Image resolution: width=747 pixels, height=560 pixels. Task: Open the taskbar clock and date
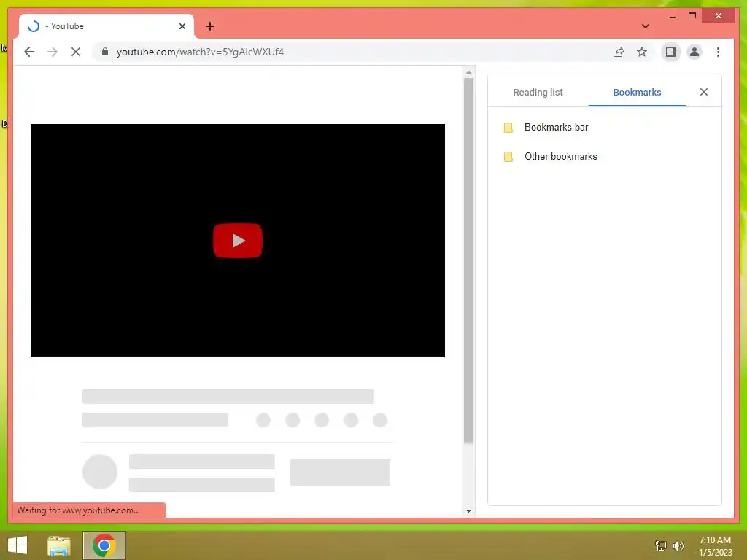click(715, 546)
